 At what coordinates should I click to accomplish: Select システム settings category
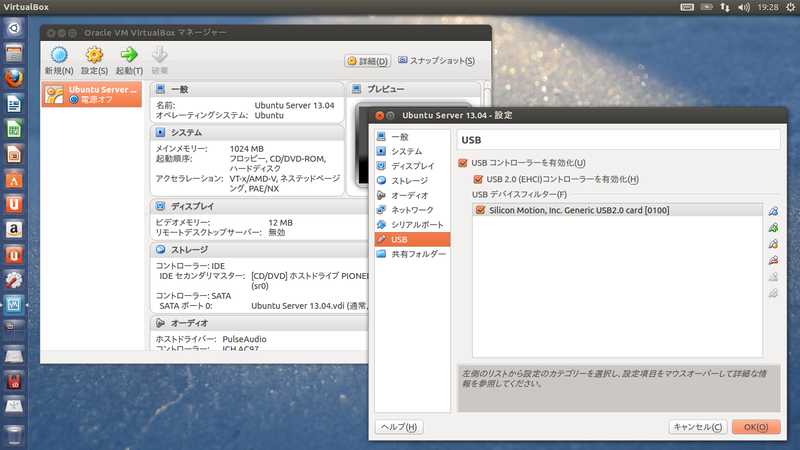coord(412,152)
